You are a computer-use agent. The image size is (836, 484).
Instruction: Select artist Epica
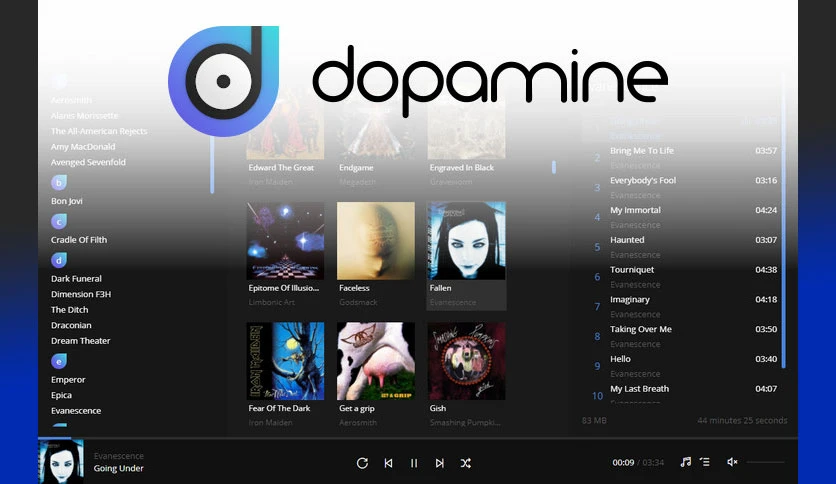[x=61, y=395]
